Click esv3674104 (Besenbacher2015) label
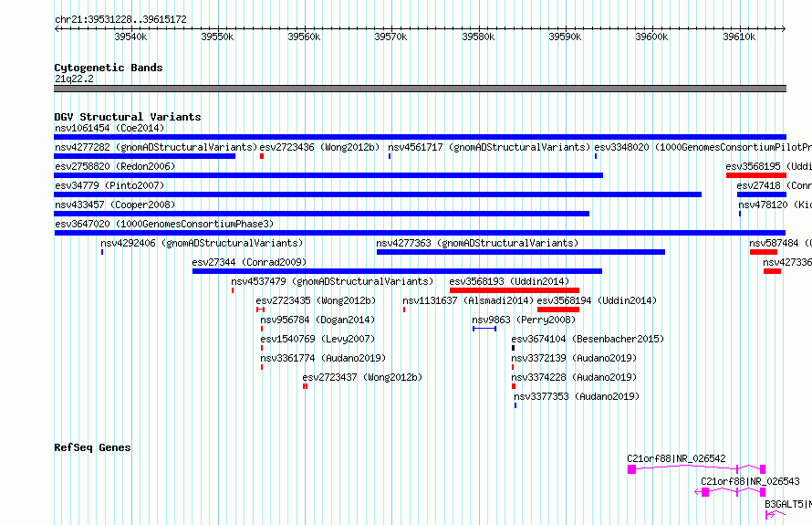Image resolution: width=812 pixels, height=525 pixels. [x=588, y=339]
